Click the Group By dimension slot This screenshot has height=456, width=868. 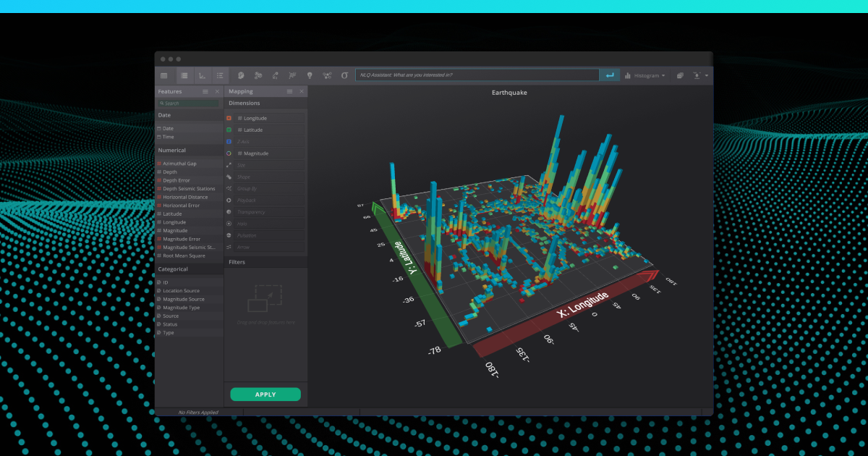click(x=269, y=188)
